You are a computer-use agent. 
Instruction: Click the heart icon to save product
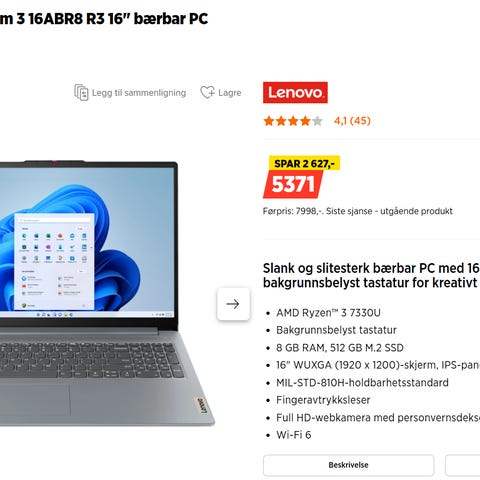207,92
